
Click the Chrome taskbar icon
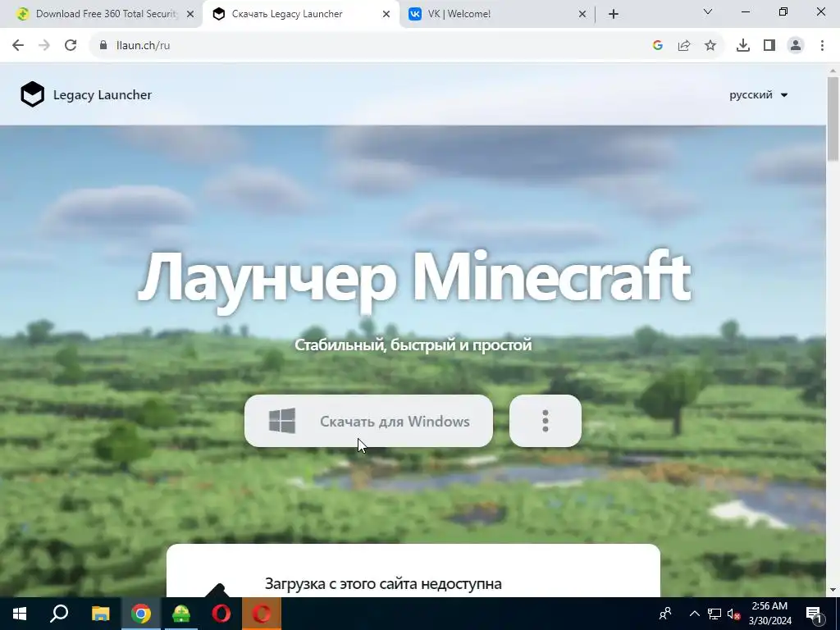click(141, 614)
